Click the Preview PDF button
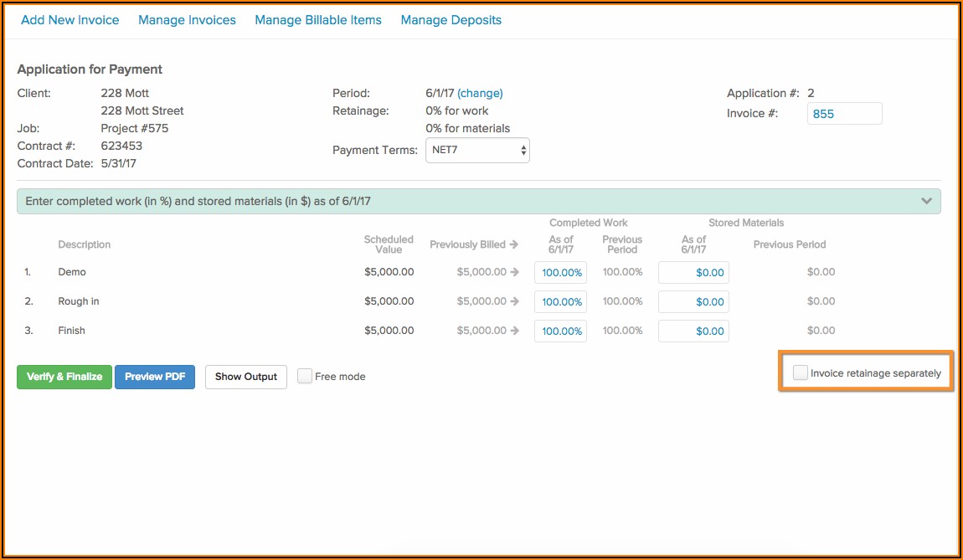The height and width of the screenshot is (560, 963). [x=155, y=378]
